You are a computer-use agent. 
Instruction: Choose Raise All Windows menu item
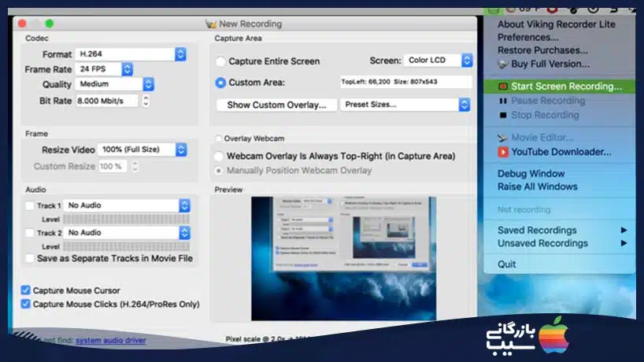537,187
